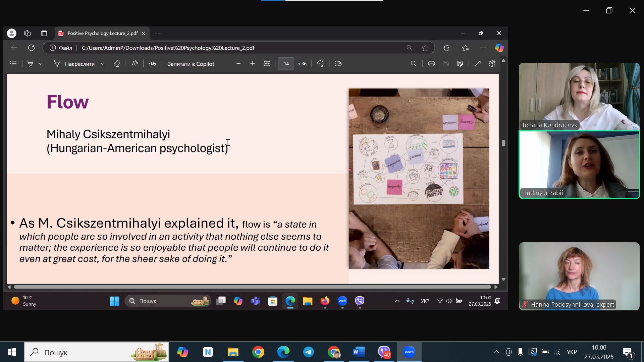Expand highlighter options dropdown

click(41, 64)
